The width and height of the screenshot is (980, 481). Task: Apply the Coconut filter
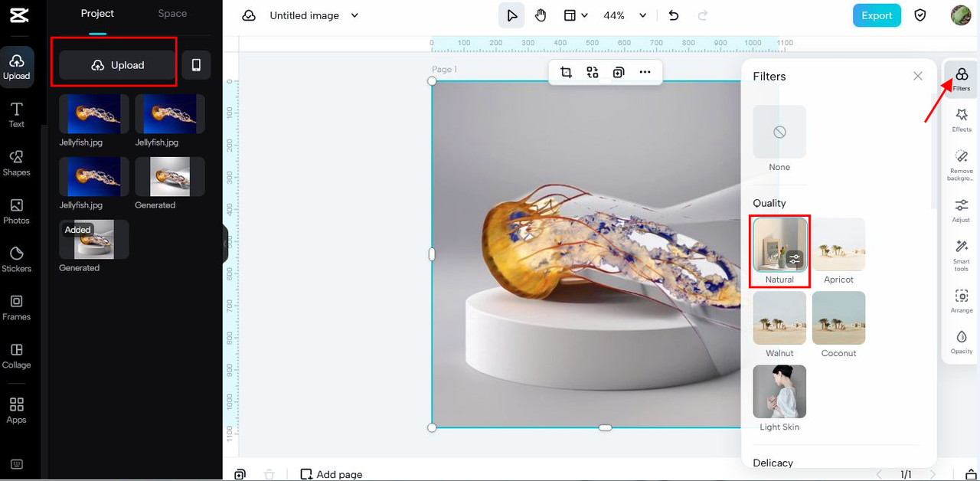[838, 318]
